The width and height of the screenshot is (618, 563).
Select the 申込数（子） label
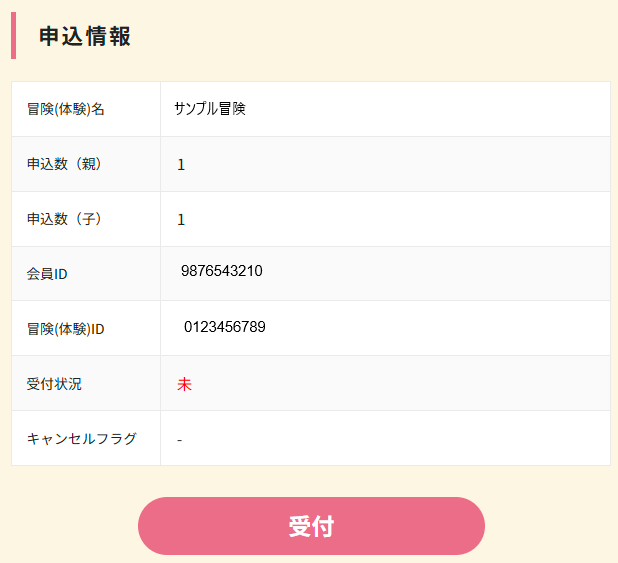pyautogui.click(x=65, y=219)
